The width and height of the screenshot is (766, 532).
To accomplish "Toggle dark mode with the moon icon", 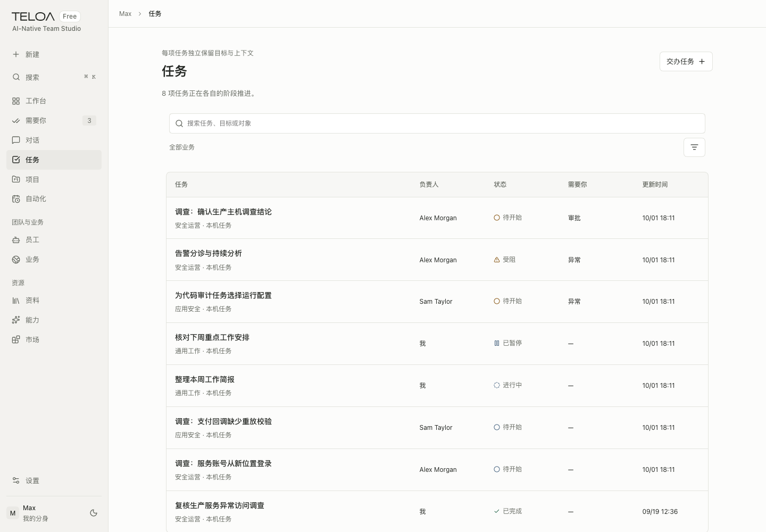I will (94, 513).
